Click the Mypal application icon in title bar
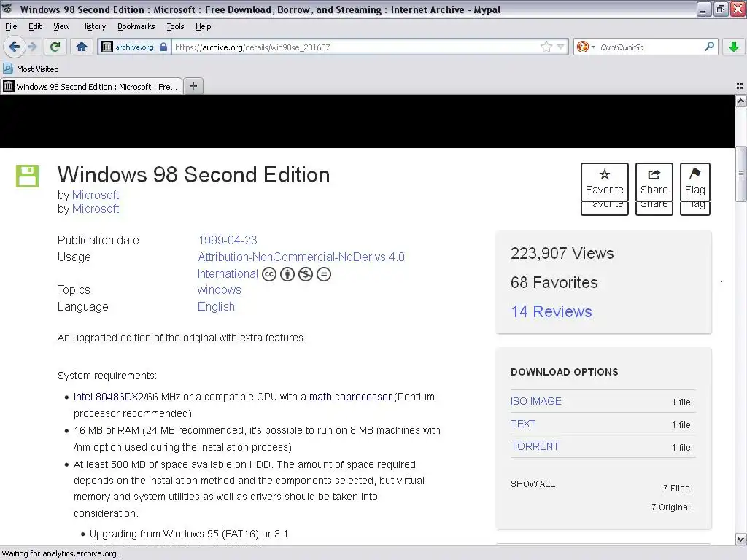The image size is (747, 560). pos(7,9)
